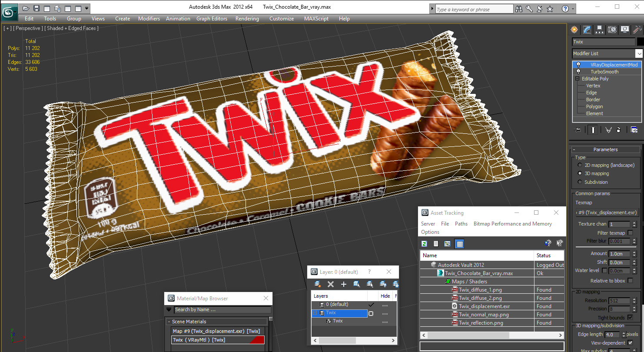Click Hide column header in Layer dialog
This screenshot has height=352, width=644.
point(385,296)
